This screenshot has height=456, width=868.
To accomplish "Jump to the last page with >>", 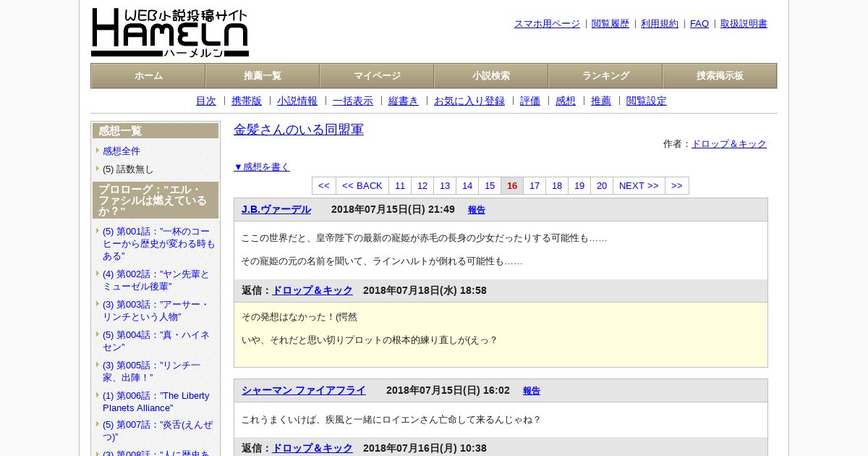I will (677, 186).
